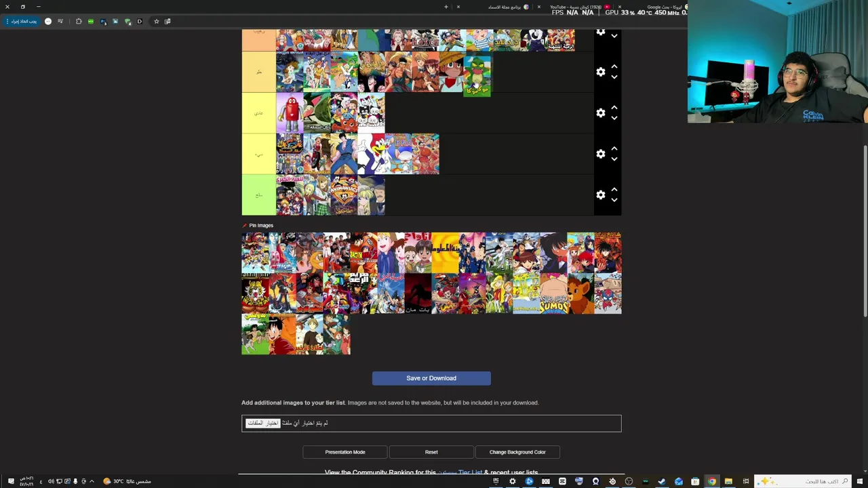Open settings gear for the pale-yellow fourth tier row
868x488 pixels.
(600, 154)
